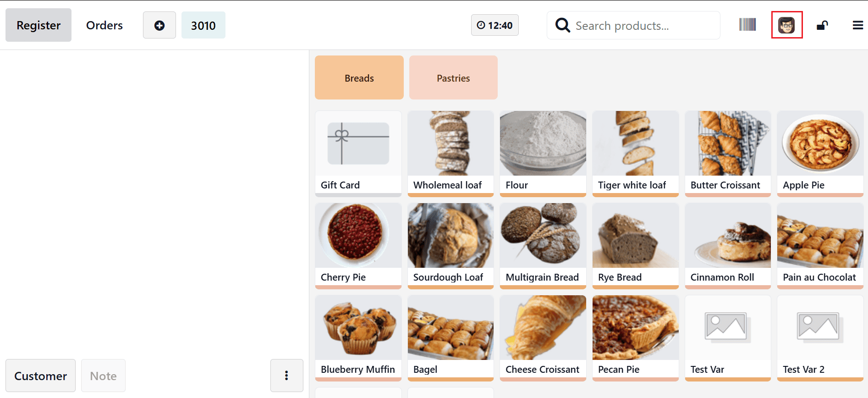Add Cherry Pie to the order

[x=358, y=245]
